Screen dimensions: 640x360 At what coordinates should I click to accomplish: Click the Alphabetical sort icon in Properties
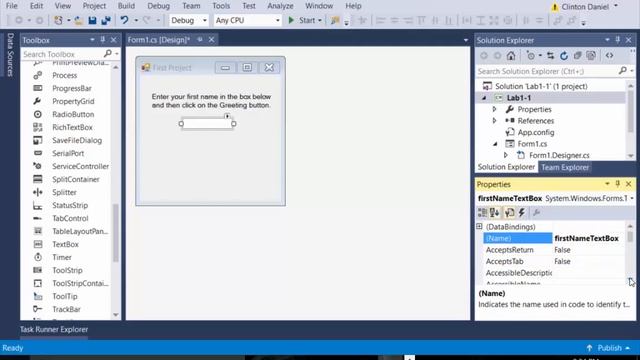pyautogui.click(x=495, y=213)
